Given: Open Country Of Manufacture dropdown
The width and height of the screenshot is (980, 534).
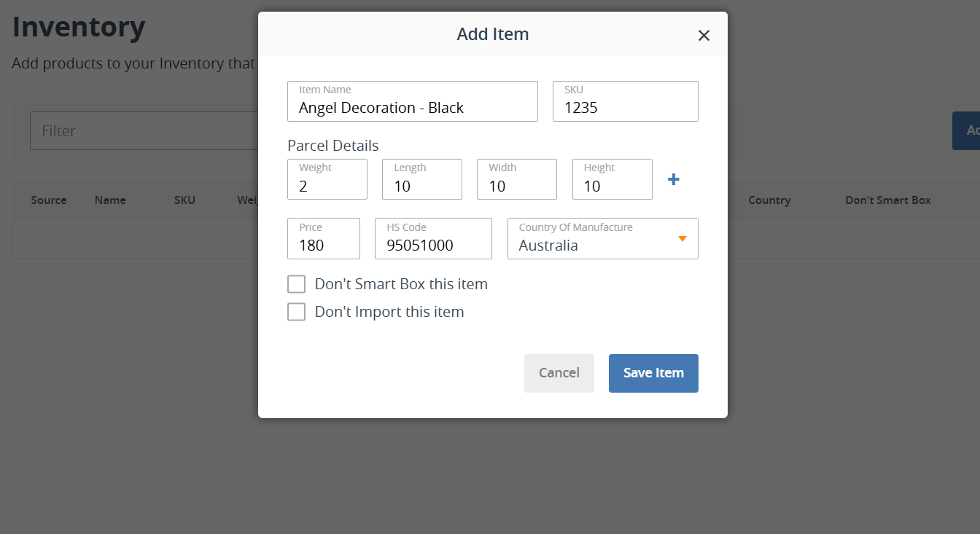Looking at the screenshot, I should click(x=603, y=238).
